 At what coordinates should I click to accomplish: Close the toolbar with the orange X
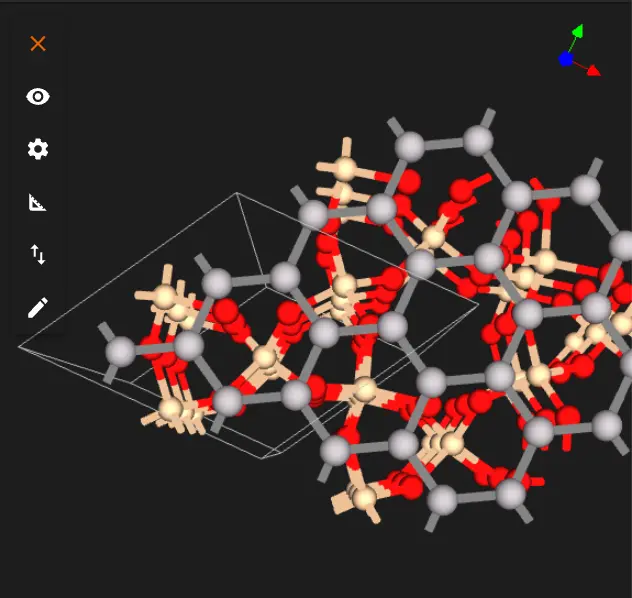click(38, 44)
